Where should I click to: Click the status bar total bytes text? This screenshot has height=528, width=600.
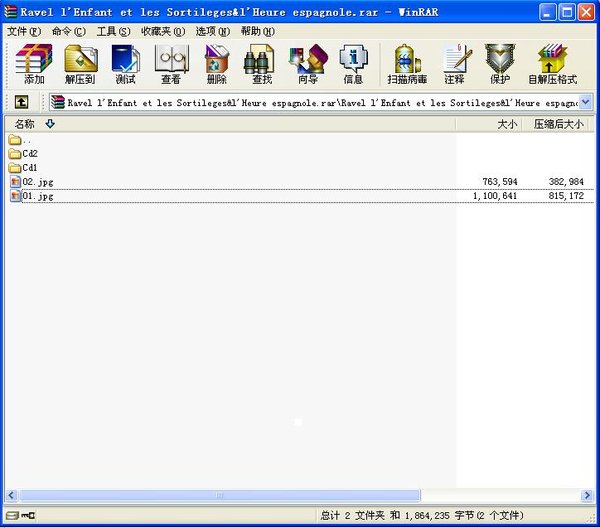coord(422,516)
